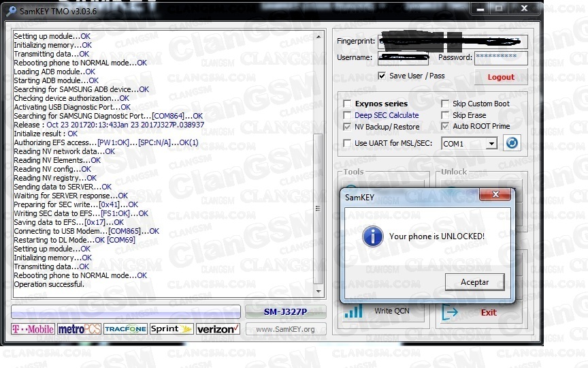The height and width of the screenshot is (368, 588).
Task: Click the Fingerprint field
Action: click(453, 42)
